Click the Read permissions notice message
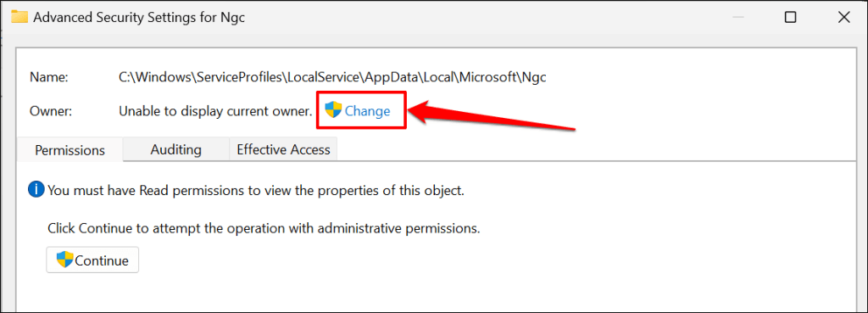This screenshot has width=868, height=313. (x=256, y=191)
